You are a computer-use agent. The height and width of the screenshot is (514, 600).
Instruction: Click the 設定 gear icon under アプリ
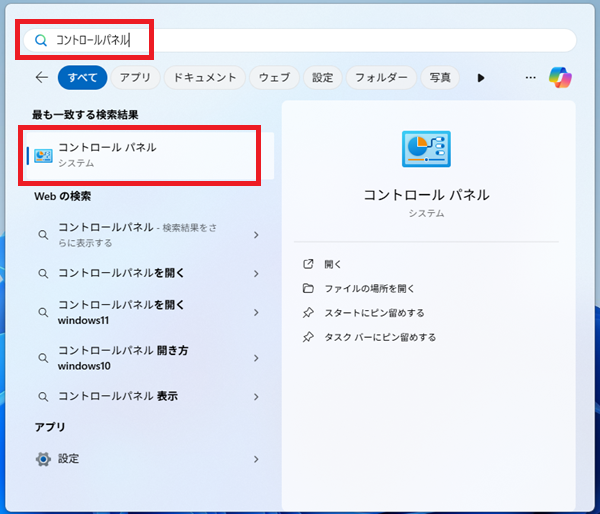43,459
